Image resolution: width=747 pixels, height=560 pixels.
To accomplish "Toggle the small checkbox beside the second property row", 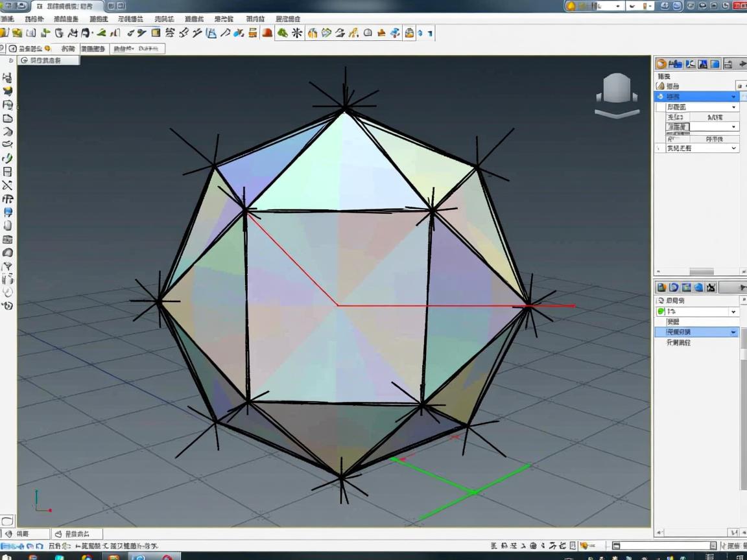I will [660, 107].
